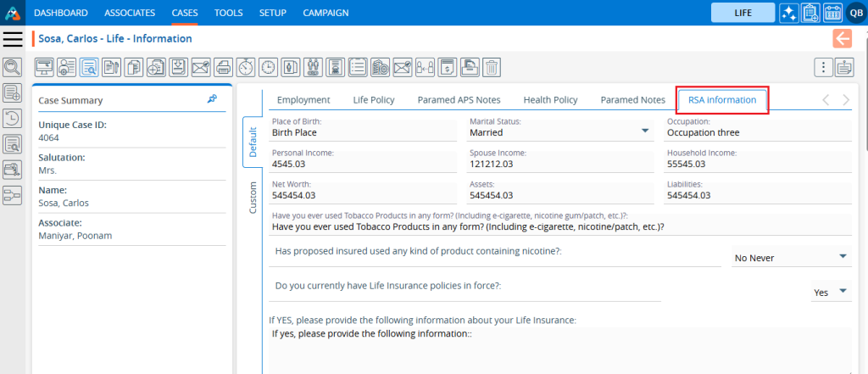The image size is (868, 374).
Task: Pin the Case Summary panel
Action: click(212, 99)
